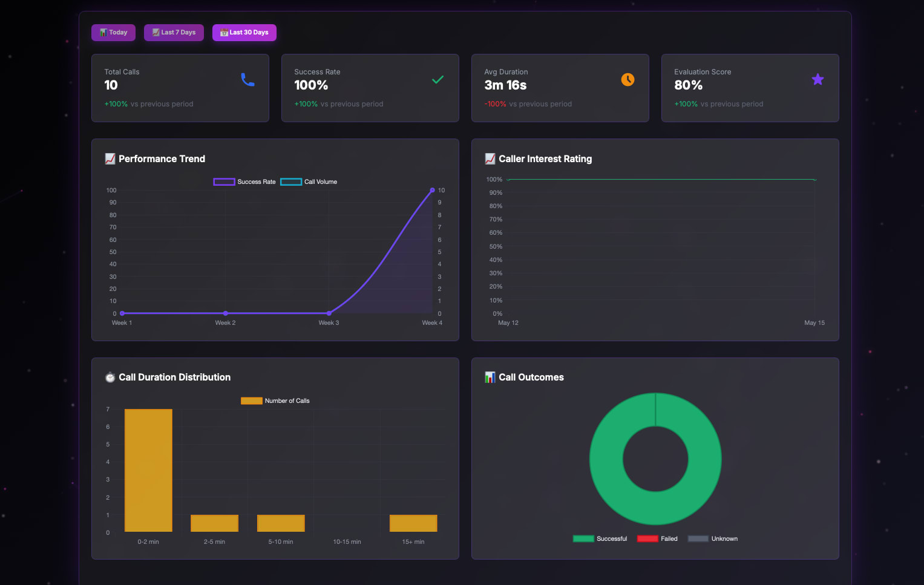924x585 pixels.
Task: Click the Week 2 data point on trend chart
Action: [x=226, y=313]
